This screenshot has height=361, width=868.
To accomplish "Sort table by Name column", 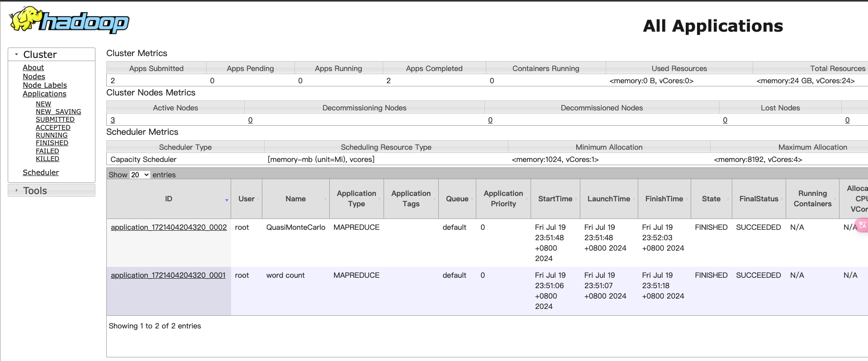I will 296,199.
